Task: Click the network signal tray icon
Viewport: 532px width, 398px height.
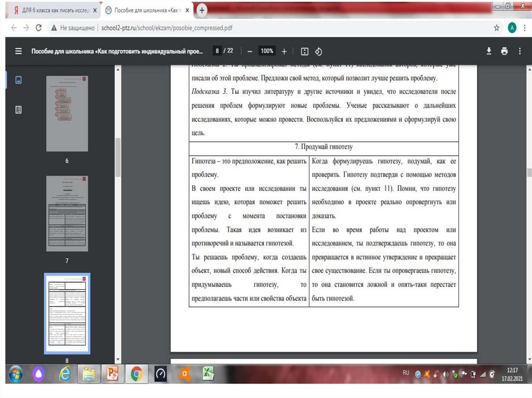Action: click(483, 374)
